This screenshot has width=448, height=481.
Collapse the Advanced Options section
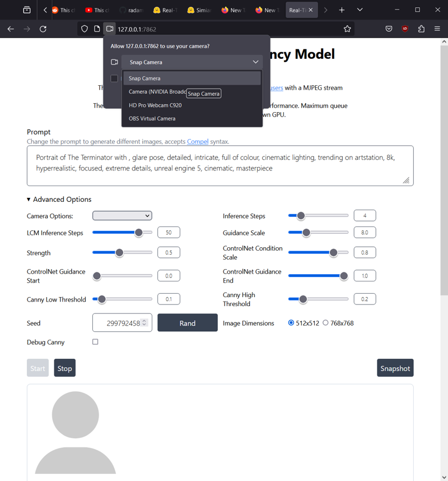pyautogui.click(x=59, y=200)
